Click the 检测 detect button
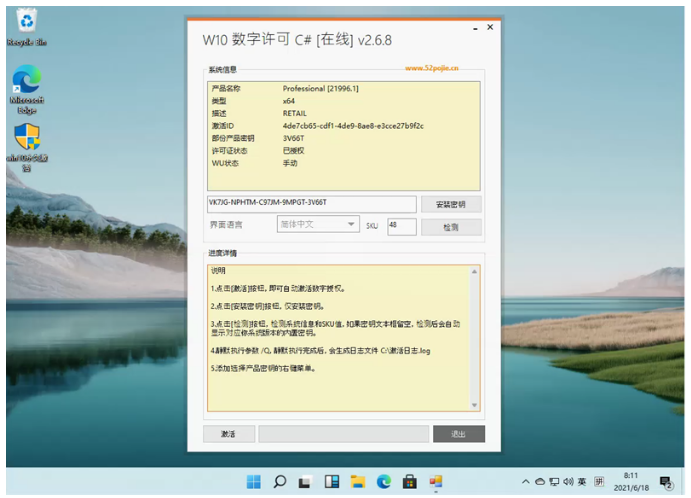 pos(451,227)
